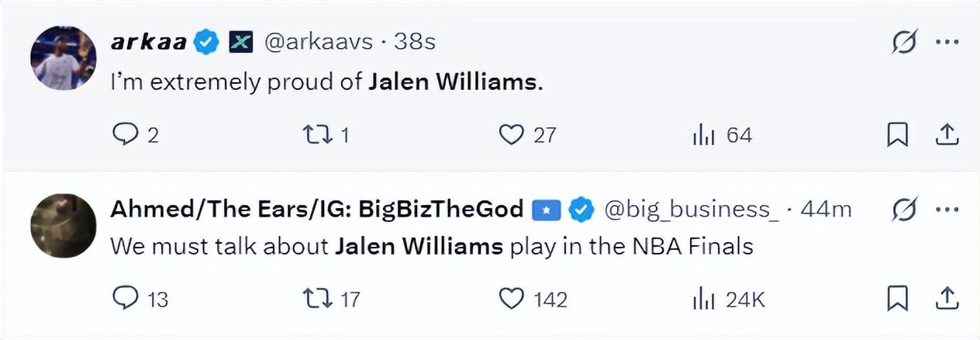The image size is (980, 340).
Task: Open the @arkaavs handle link
Action: point(319,43)
